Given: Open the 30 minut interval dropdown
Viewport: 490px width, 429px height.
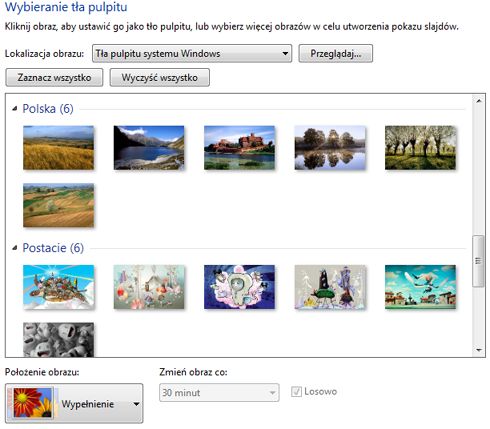Looking at the screenshot, I should click(219, 393).
